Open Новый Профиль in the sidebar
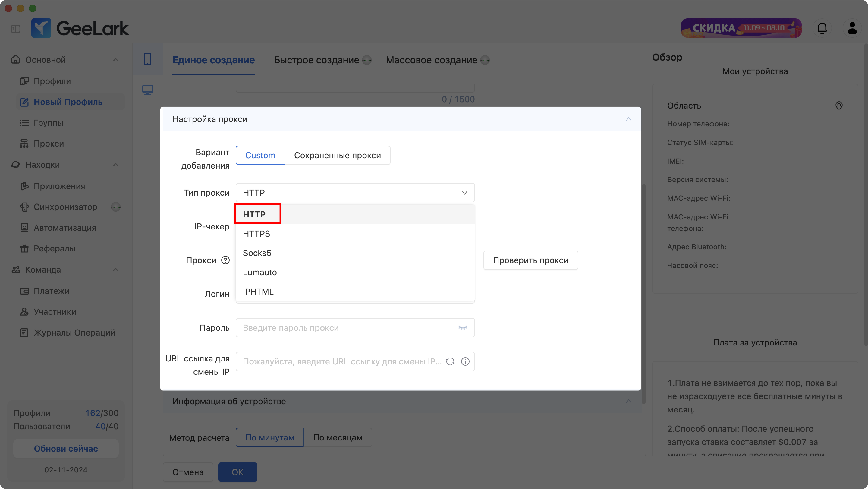This screenshot has width=868, height=489. click(x=71, y=102)
